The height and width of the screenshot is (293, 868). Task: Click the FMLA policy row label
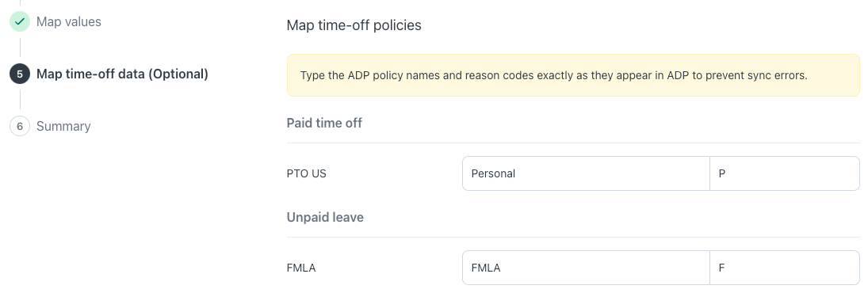pos(301,268)
